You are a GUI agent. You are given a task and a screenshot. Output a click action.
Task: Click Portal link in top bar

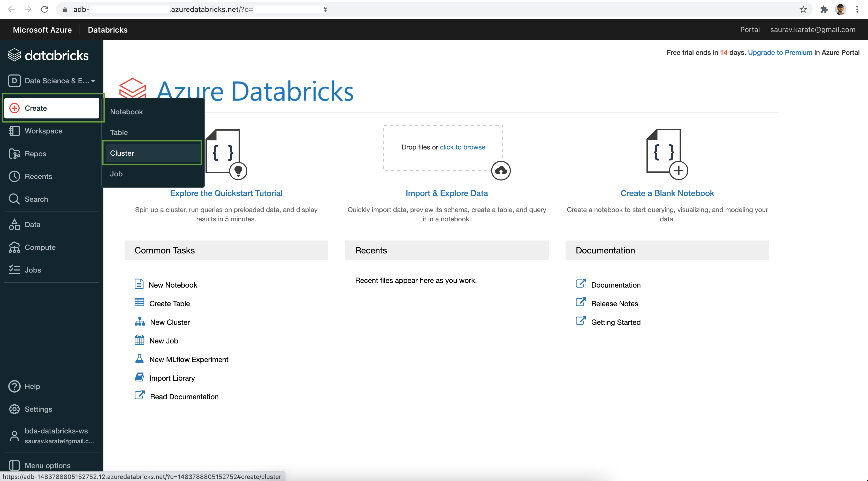[750, 30]
